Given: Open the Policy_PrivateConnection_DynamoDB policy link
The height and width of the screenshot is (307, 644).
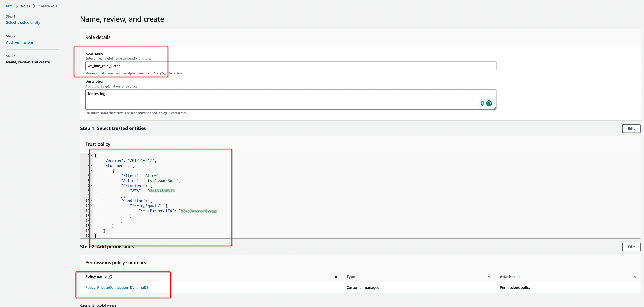Looking at the screenshot, I should click(117, 287).
